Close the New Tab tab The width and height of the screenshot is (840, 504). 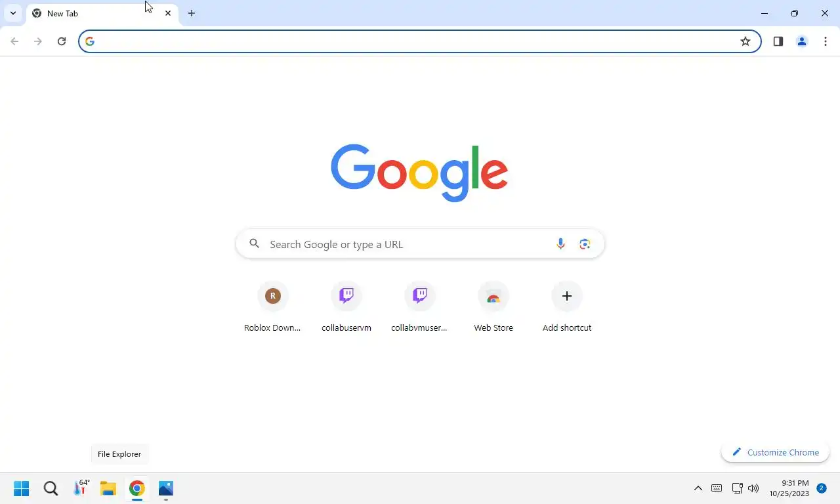pos(168,13)
